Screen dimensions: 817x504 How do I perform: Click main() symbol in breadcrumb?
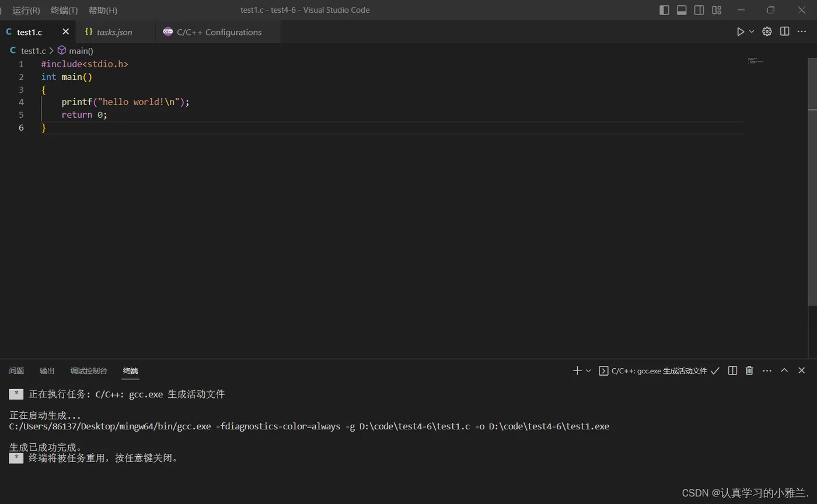point(81,51)
